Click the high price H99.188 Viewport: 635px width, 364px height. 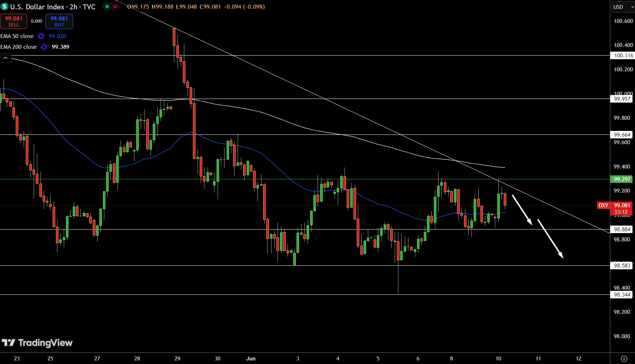[163, 7]
